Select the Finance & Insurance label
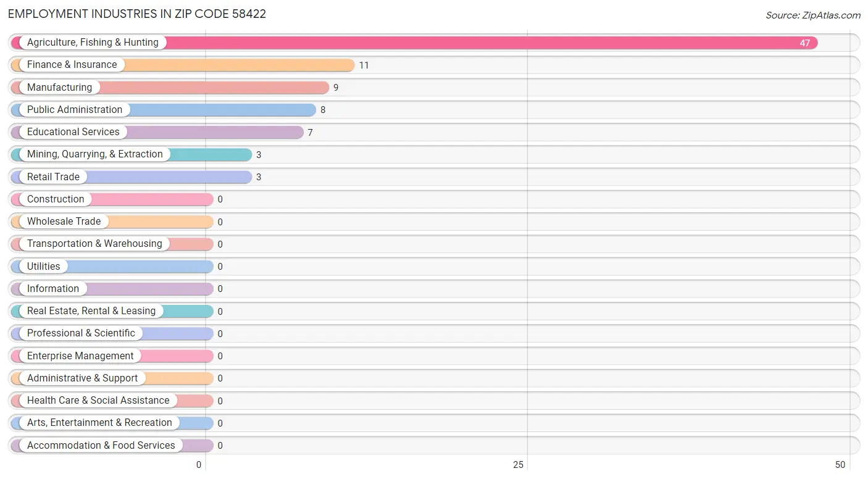The image size is (868, 479). [72, 65]
